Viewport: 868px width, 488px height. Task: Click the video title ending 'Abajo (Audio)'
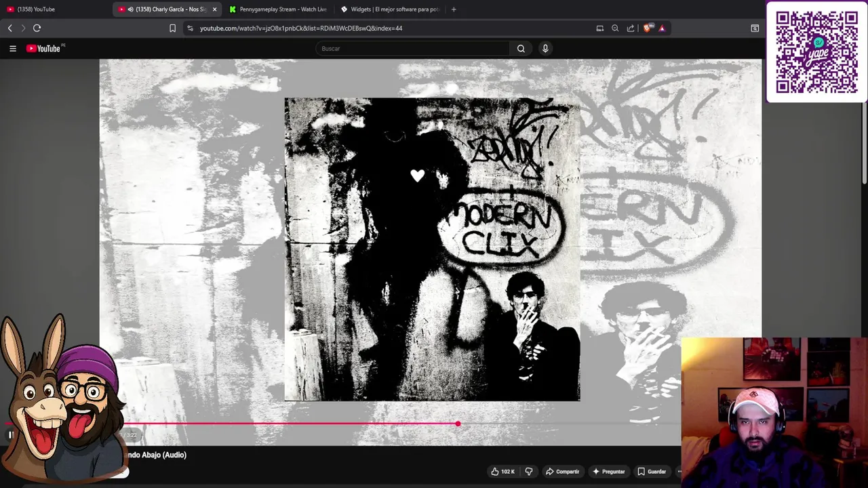click(157, 455)
